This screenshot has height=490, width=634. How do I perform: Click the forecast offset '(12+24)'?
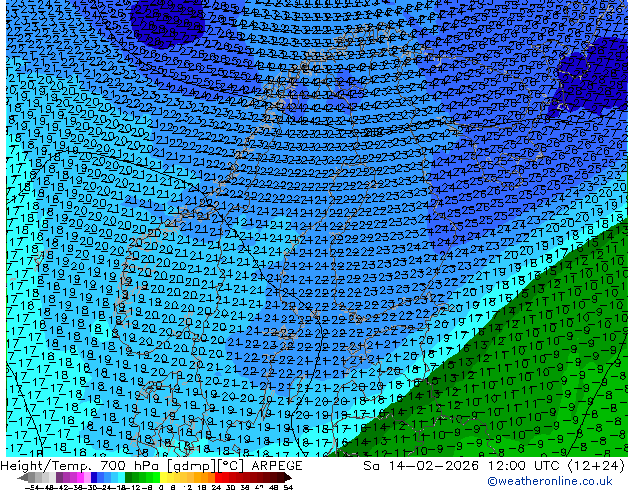click(x=596, y=466)
